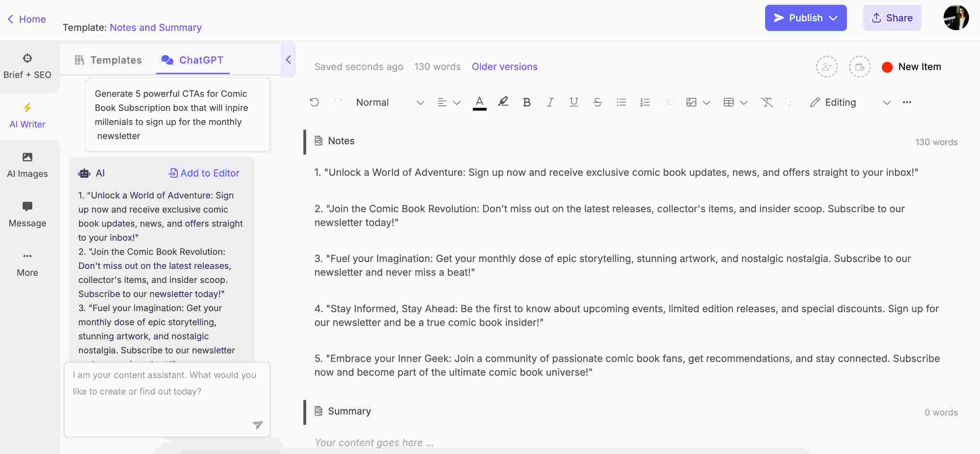Viewport: 980px width, 454px height.
Task: Toggle bold formatting
Action: (526, 102)
